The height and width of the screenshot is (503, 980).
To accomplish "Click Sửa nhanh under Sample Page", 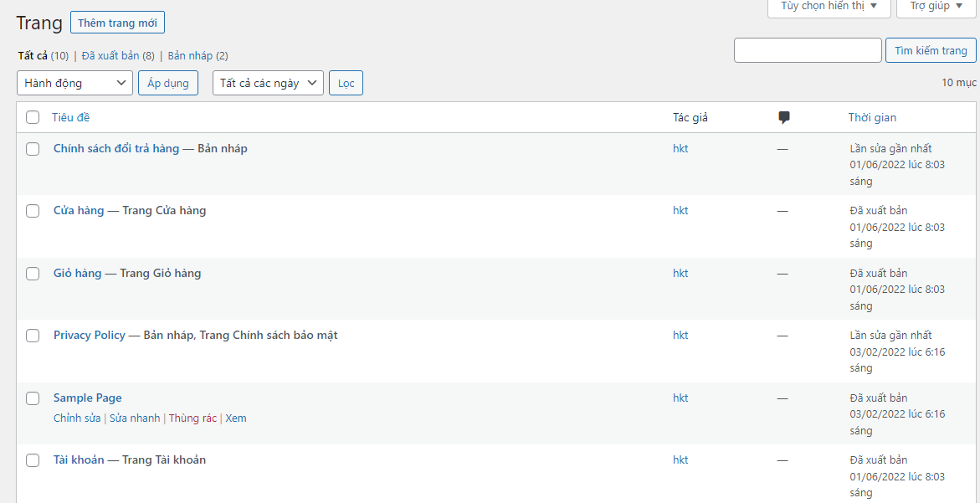I will 135,418.
